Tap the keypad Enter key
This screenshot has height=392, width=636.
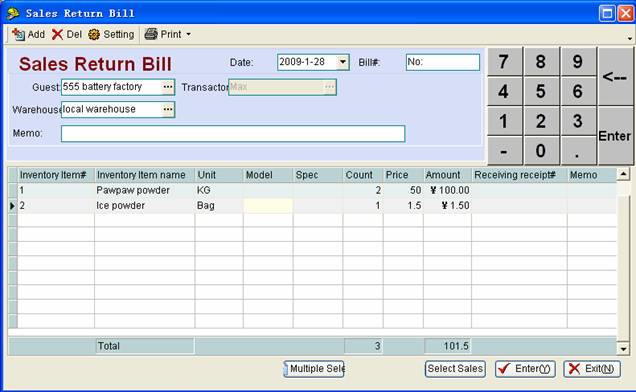coord(615,136)
